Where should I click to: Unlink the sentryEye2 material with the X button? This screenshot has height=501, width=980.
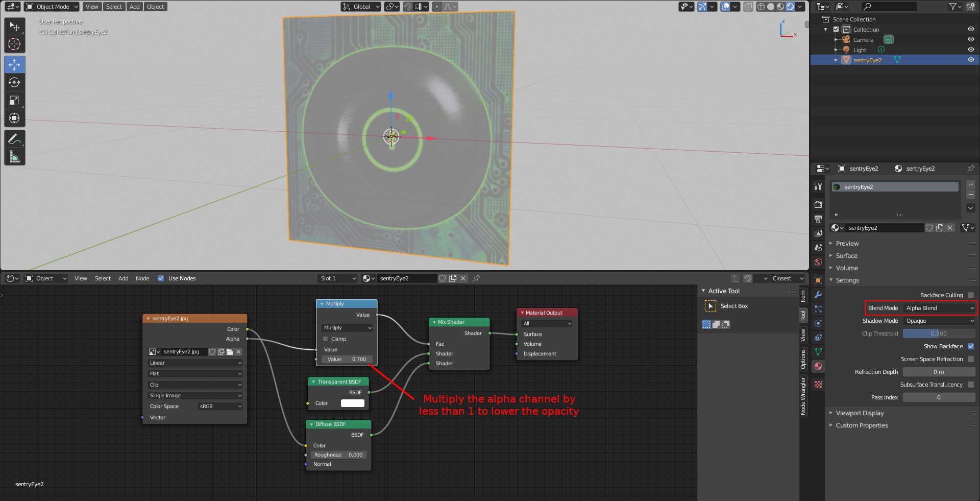pyautogui.click(x=950, y=228)
